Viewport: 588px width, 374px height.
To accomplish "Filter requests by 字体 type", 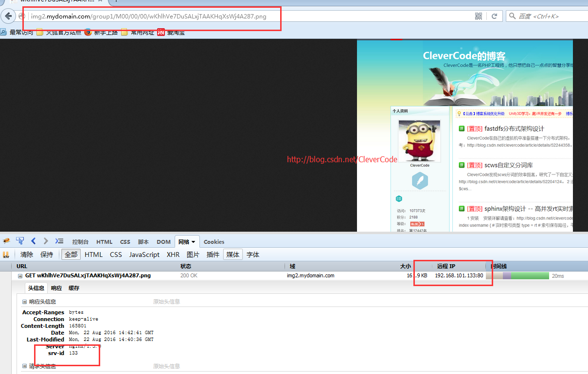I will click(x=253, y=255).
